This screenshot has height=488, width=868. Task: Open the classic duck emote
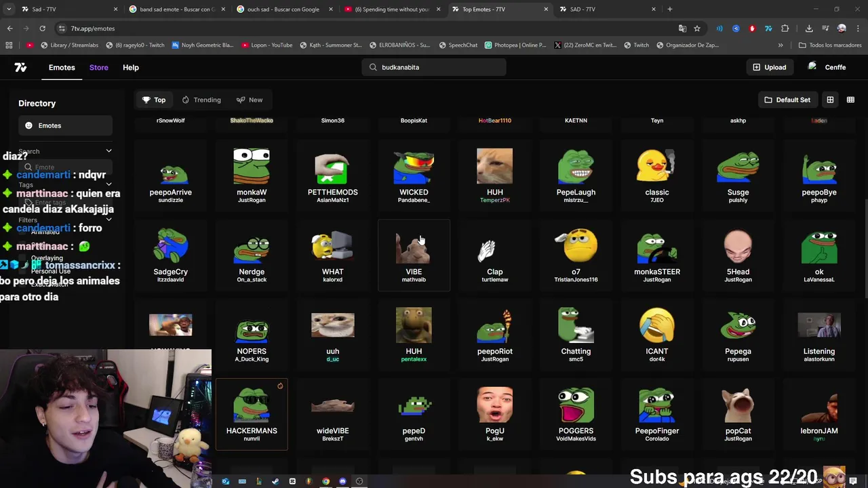(x=657, y=176)
